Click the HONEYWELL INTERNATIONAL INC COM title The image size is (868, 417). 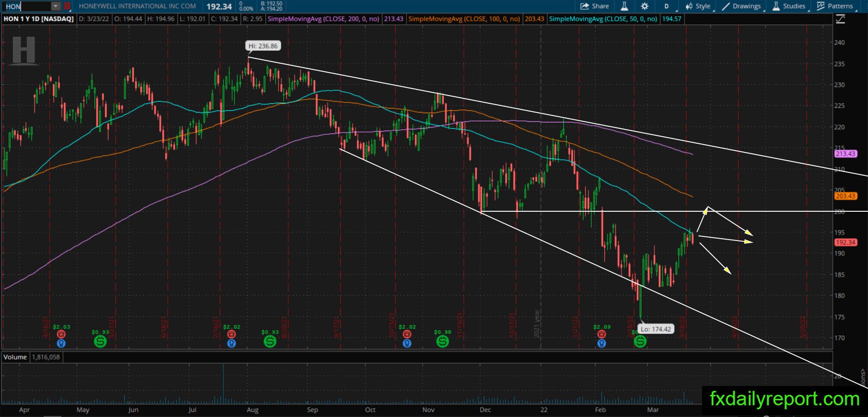coord(137,6)
